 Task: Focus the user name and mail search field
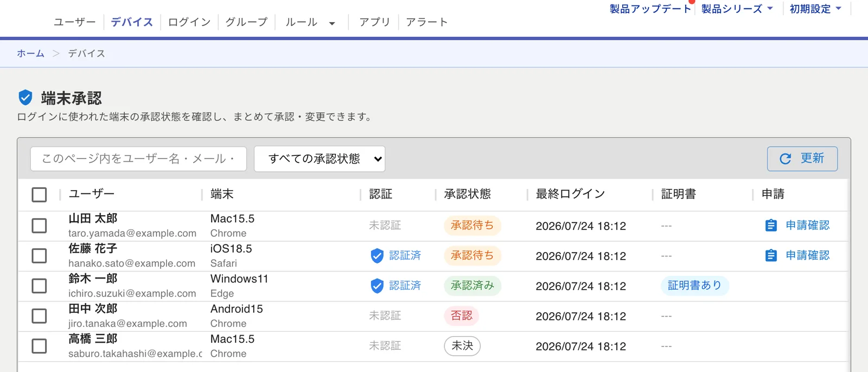pos(138,159)
